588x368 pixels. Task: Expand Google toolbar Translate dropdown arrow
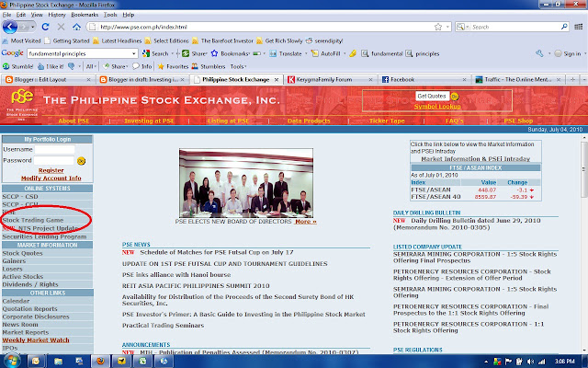pyautogui.click(x=306, y=53)
